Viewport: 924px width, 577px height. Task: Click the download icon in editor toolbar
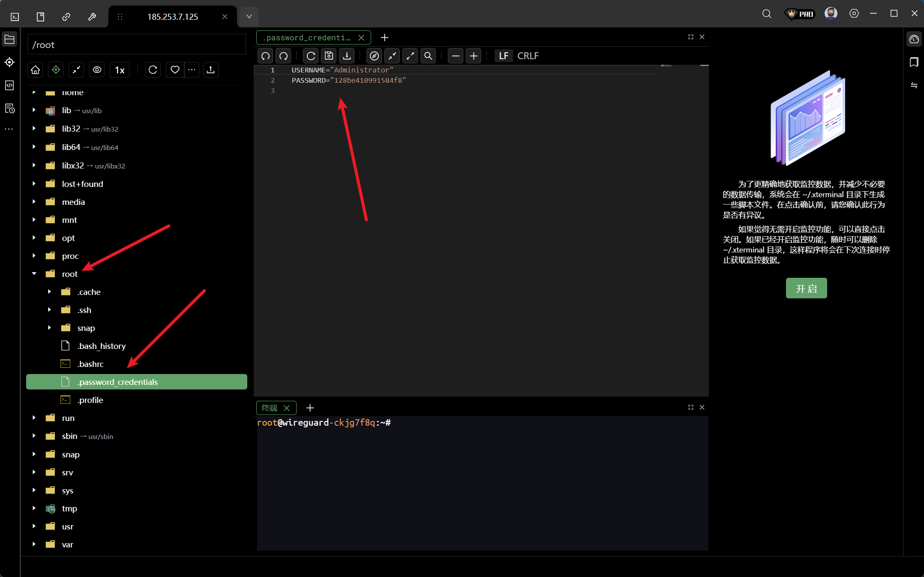[347, 56]
